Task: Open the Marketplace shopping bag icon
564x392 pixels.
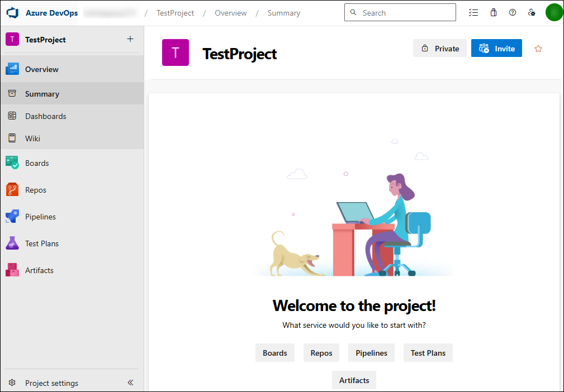Action: 494,13
